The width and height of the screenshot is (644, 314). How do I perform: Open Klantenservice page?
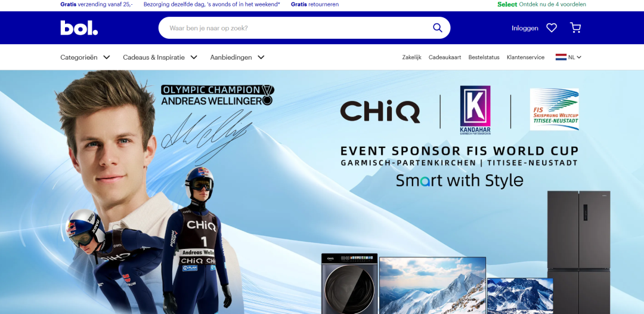(525, 57)
